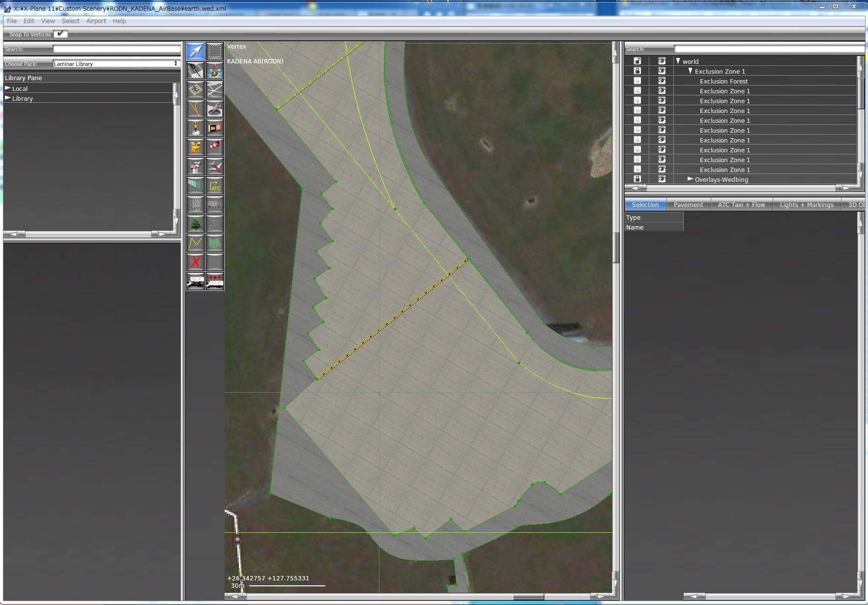Click the library Search input field
The image size is (868, 605).
click(x=116, y=49)
